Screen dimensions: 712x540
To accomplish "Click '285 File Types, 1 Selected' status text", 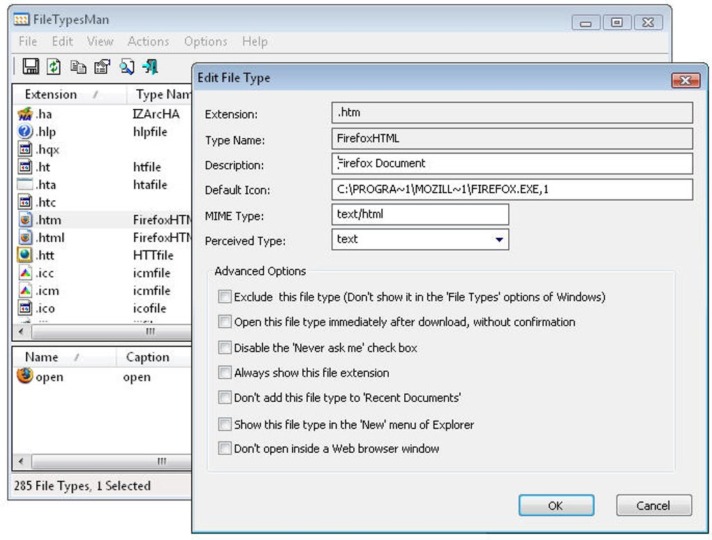I will pos(82,486).
